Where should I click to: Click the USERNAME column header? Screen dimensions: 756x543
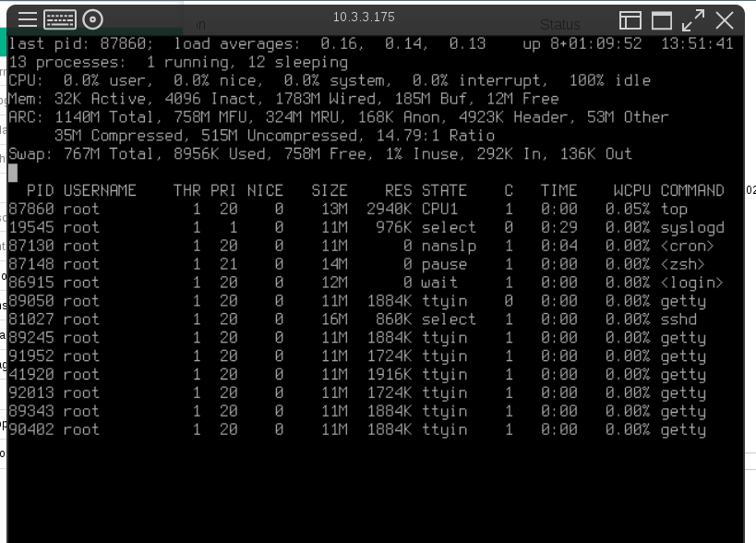point(100,190)
